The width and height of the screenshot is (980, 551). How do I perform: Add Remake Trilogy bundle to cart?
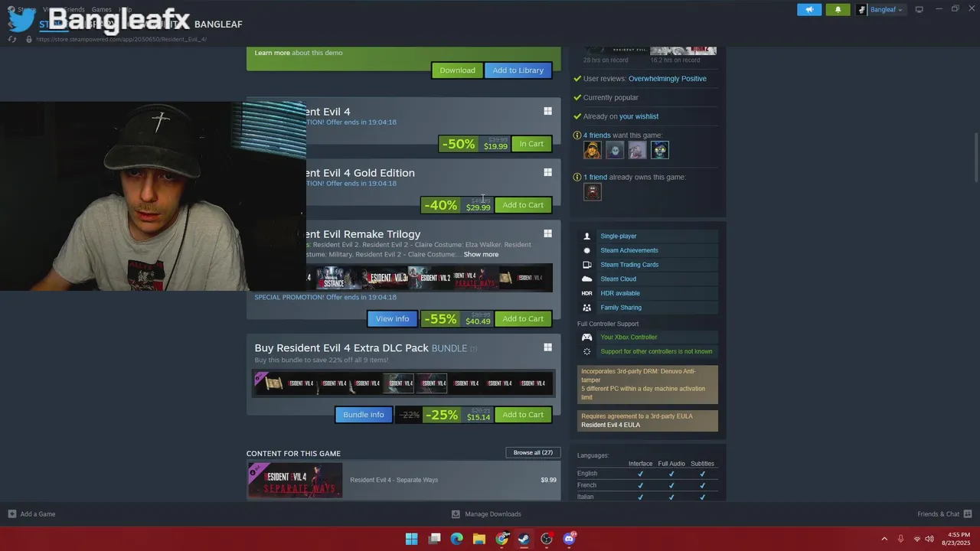pyautogui.click(x=523, y=318)
